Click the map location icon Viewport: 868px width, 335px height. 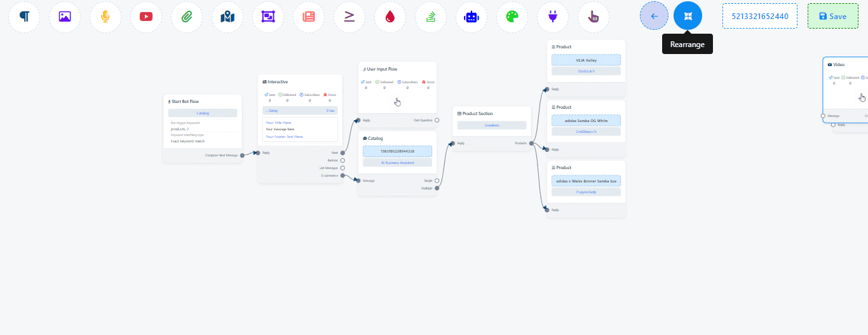coord(227,17)
